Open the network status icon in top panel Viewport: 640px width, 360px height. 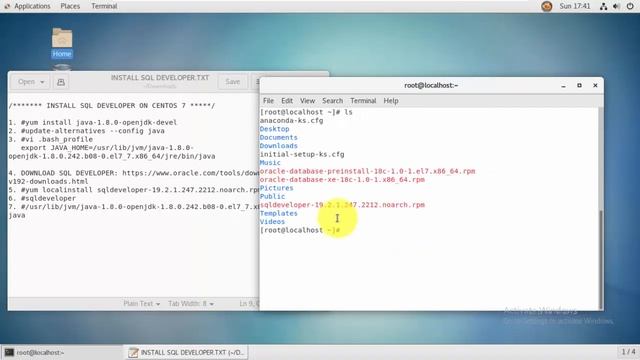point(603,6)
